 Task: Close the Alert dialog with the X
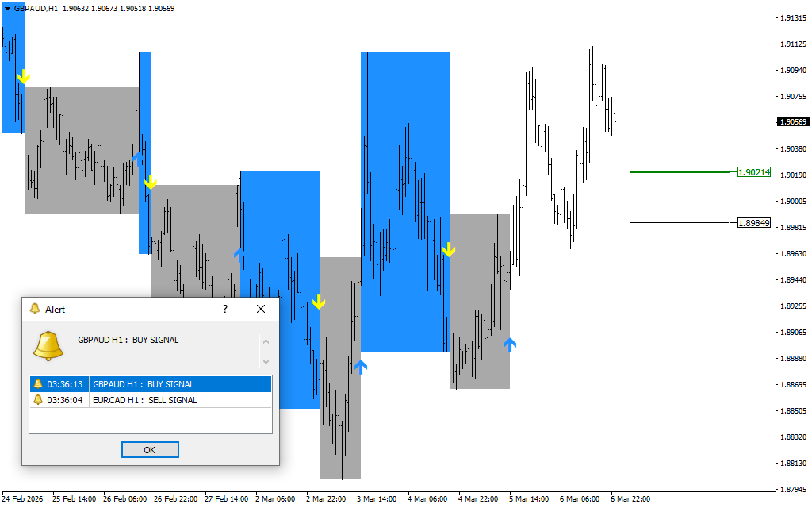click(x=261, y=309)
